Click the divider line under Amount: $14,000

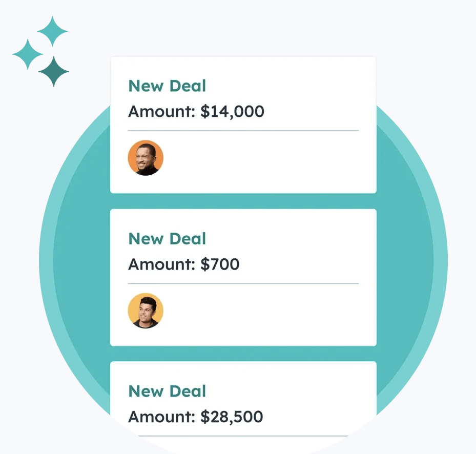[243, 131]
